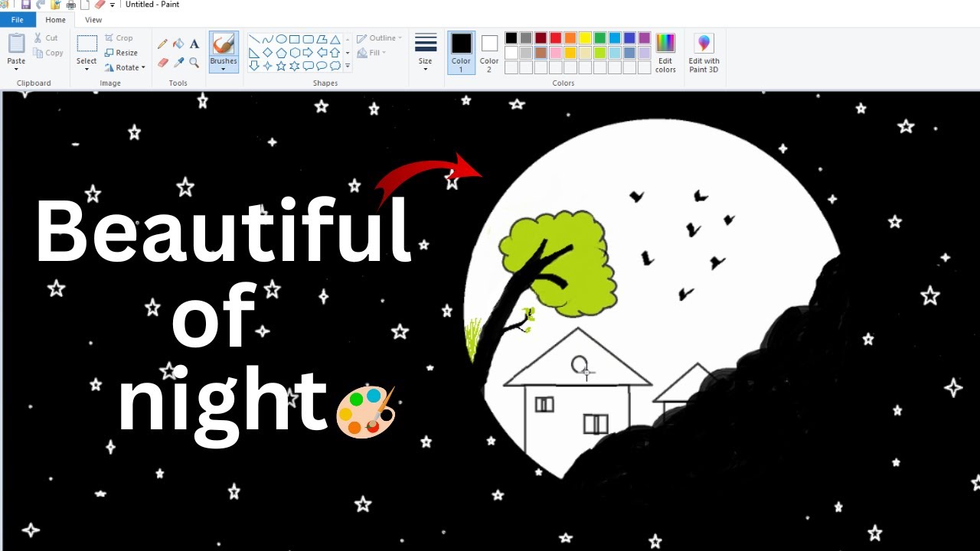The image size is (980, 551).
Task: Click the Brushes tool icon
Action: [x=224, y=44]
